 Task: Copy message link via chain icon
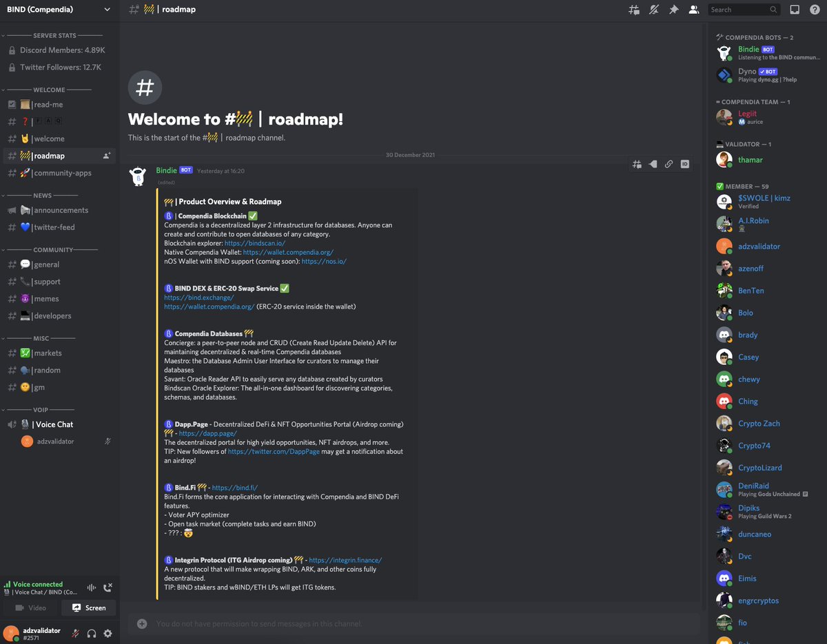pyautogui.click(x=668, y=164)
